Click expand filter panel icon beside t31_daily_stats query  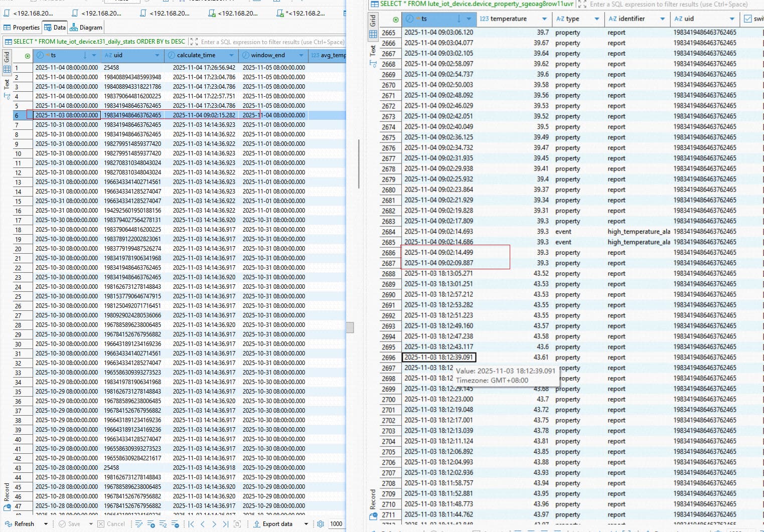(x=194, y=42)
